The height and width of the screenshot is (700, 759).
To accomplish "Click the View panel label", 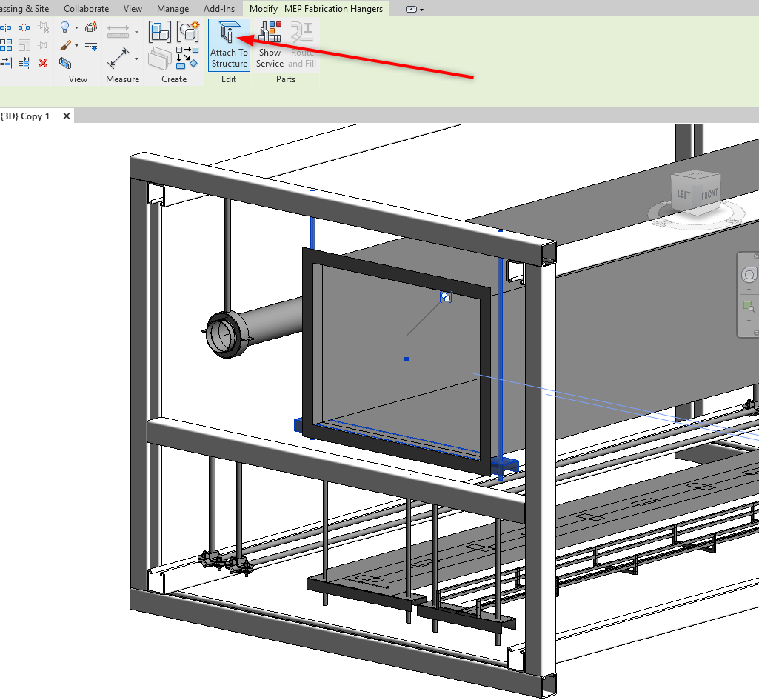I will (78, 79).
